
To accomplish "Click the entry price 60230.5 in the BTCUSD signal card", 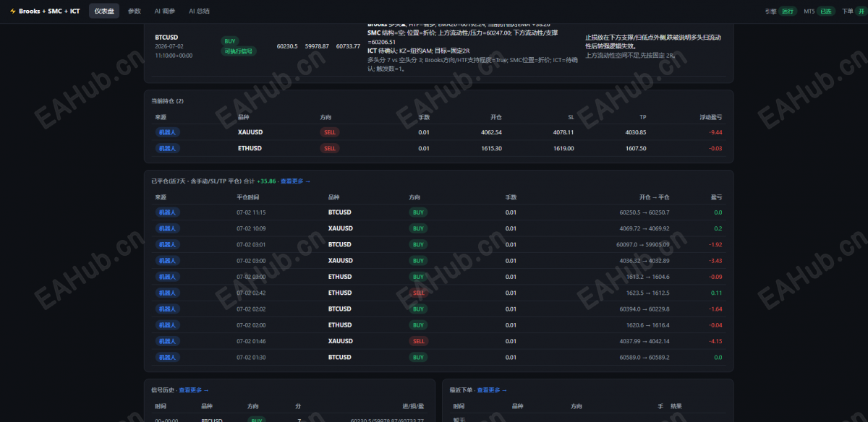I will [x=287, y=46].
